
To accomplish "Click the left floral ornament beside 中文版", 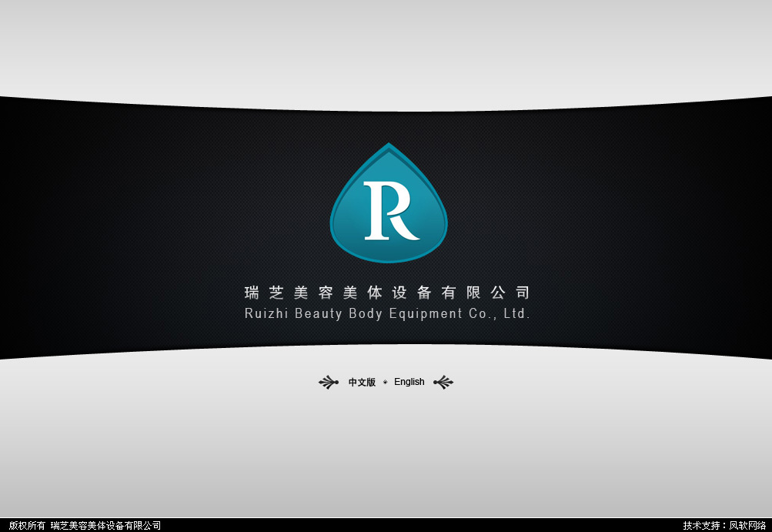I will point(329,382).
